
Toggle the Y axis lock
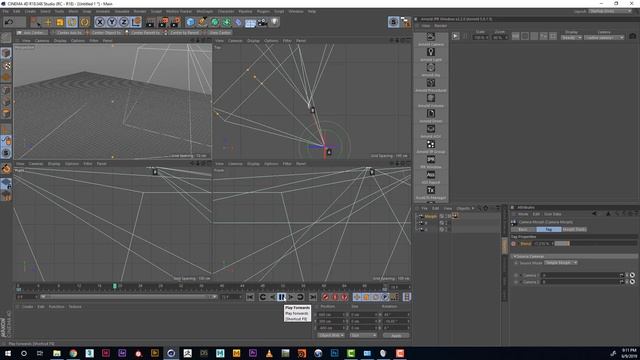click(x=112, y=22)
